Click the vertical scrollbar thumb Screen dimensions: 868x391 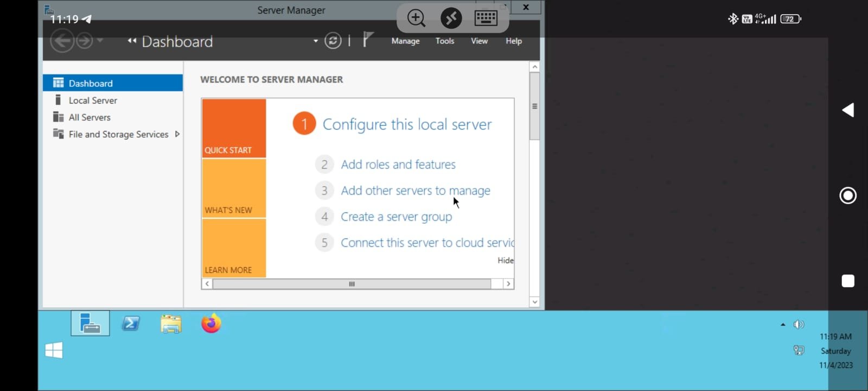tap(535, 106)
